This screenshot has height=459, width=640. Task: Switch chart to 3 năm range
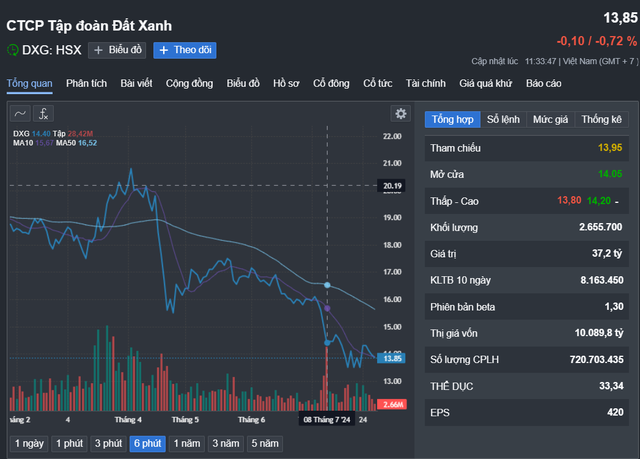(226, 443)
